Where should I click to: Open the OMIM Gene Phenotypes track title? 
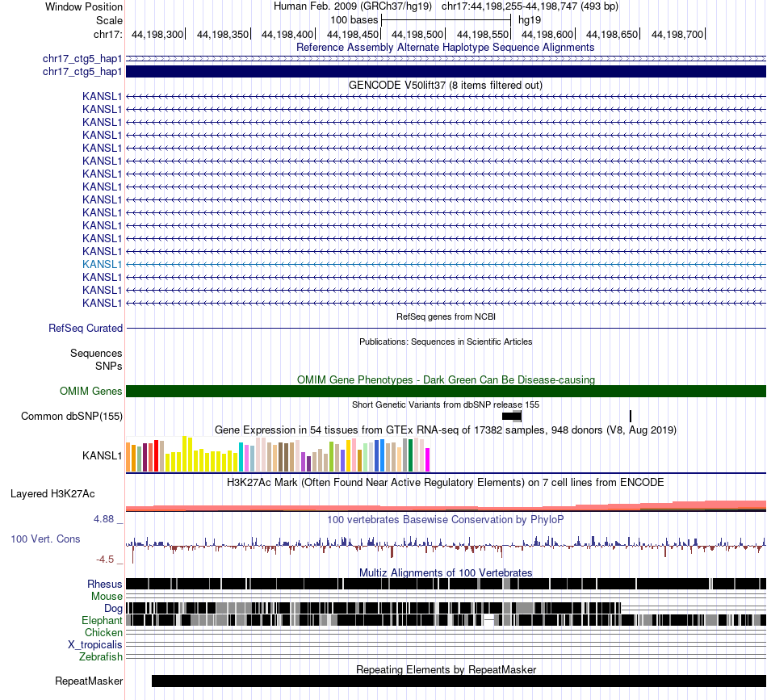point(446,380)
